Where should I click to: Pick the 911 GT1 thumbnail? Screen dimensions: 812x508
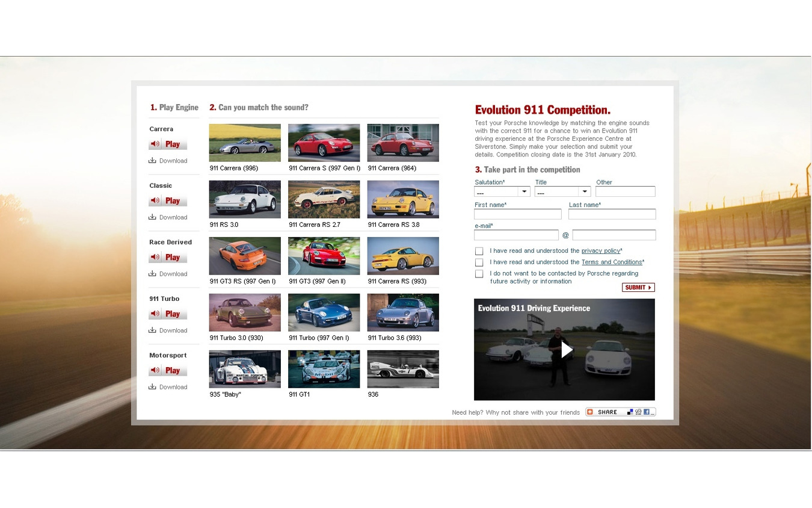click(324, 369)
